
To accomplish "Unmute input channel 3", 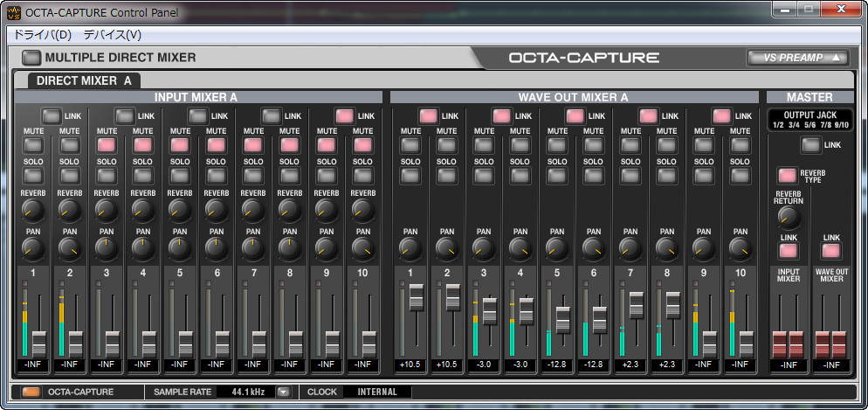I will click(x=107, y=145).
